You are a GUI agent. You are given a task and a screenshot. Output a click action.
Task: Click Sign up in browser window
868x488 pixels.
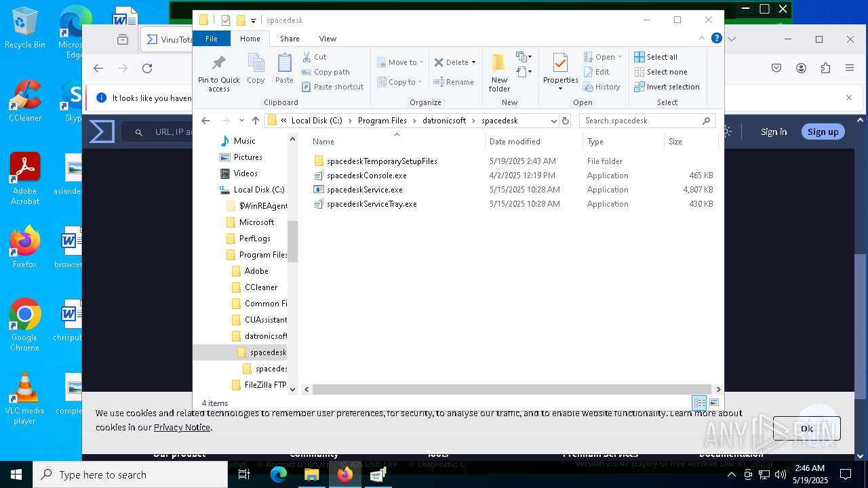click(x=823, y=131)
